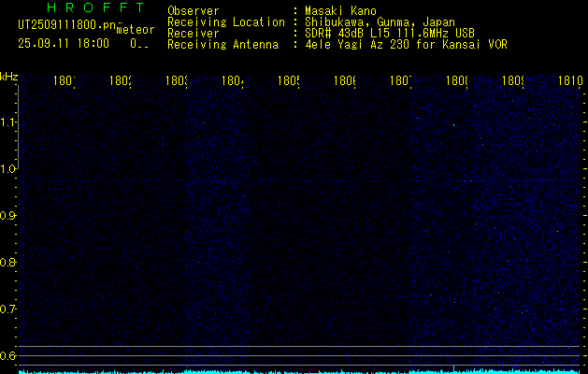Click the 1802 time axis label
Screen dimensions: 588x374
121,80
